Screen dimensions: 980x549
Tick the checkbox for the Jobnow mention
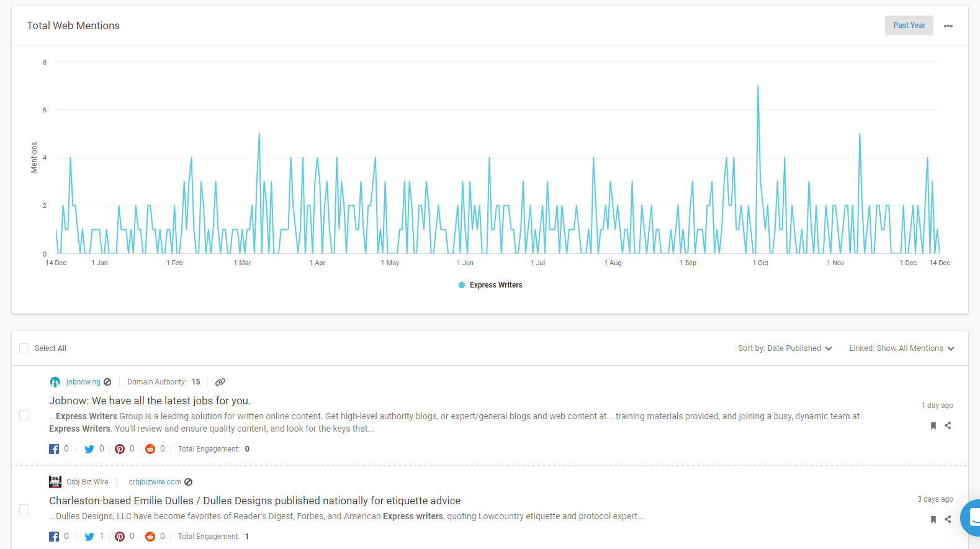coord(24,415)
